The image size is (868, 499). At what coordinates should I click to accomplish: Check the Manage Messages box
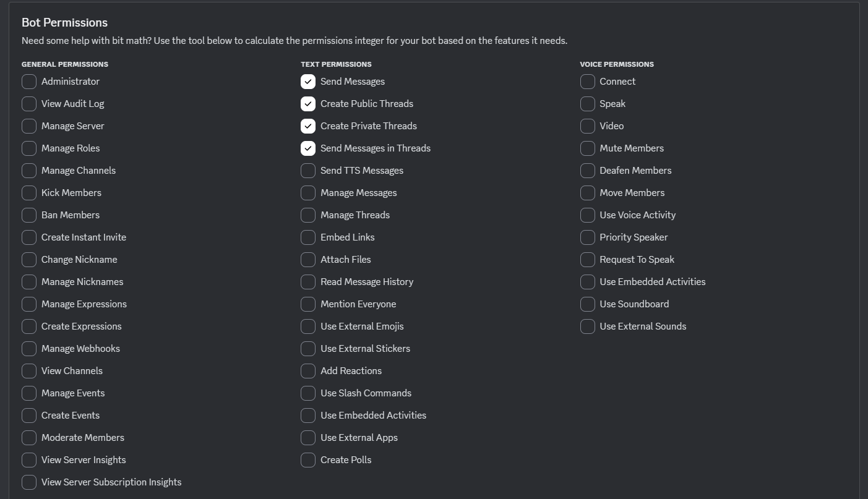(x=308, y=193)
